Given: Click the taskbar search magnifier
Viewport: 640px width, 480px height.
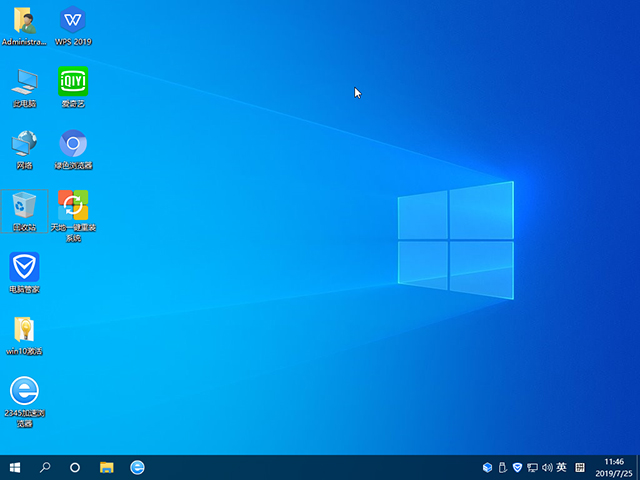Looking at the screenshot, I should [x=45, y=467].
